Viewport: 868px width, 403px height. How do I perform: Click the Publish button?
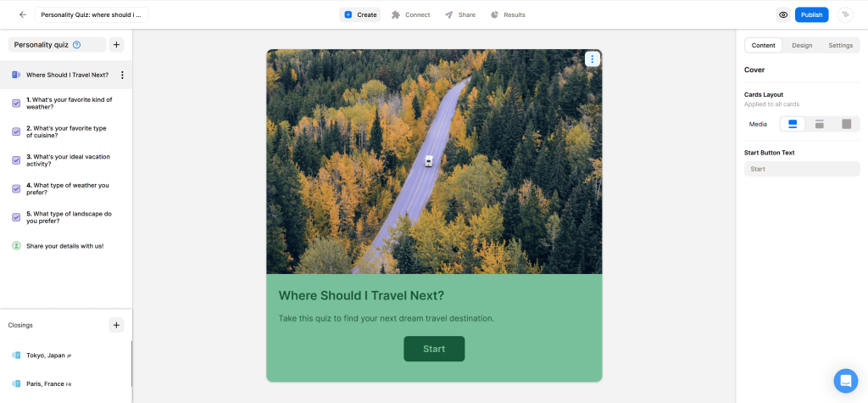tap(811, 15)
